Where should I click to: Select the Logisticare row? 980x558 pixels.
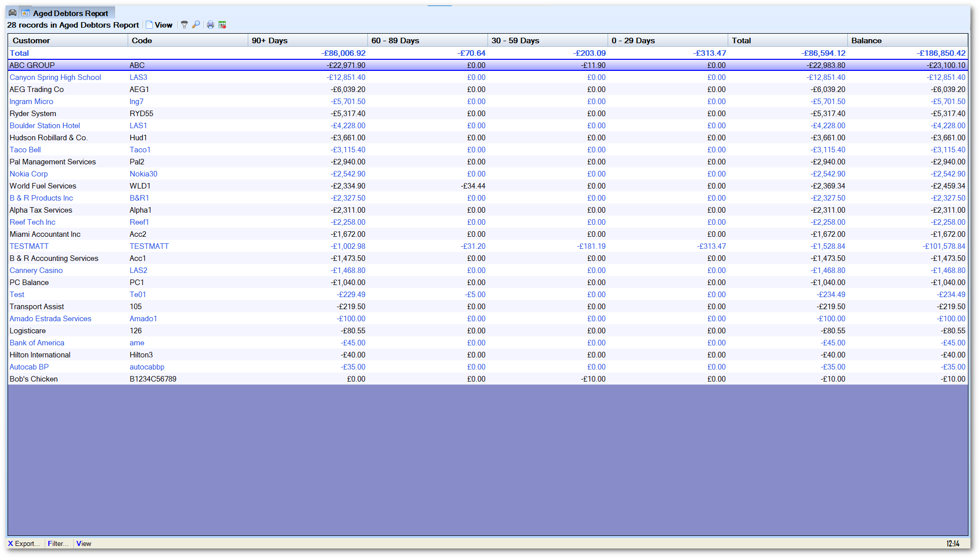487,331
